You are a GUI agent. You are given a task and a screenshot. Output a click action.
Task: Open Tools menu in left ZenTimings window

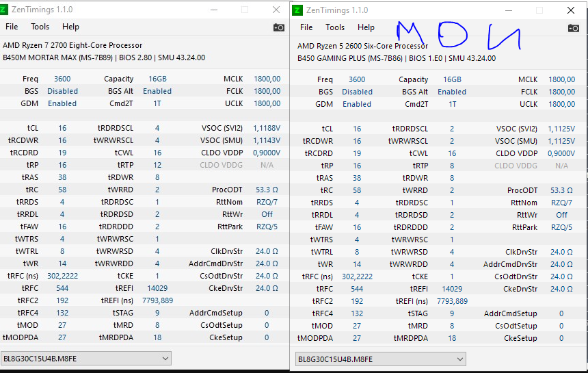[40, 27]
